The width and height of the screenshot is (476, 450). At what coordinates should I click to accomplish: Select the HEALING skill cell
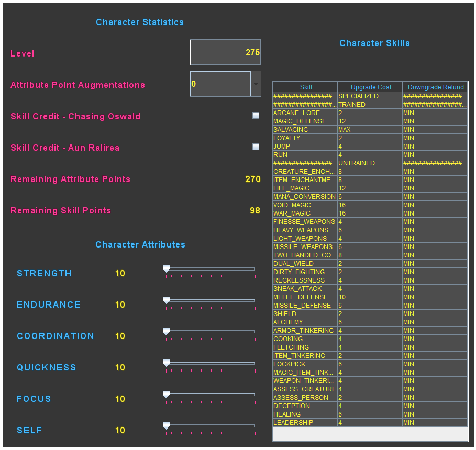tap(305, 414)
